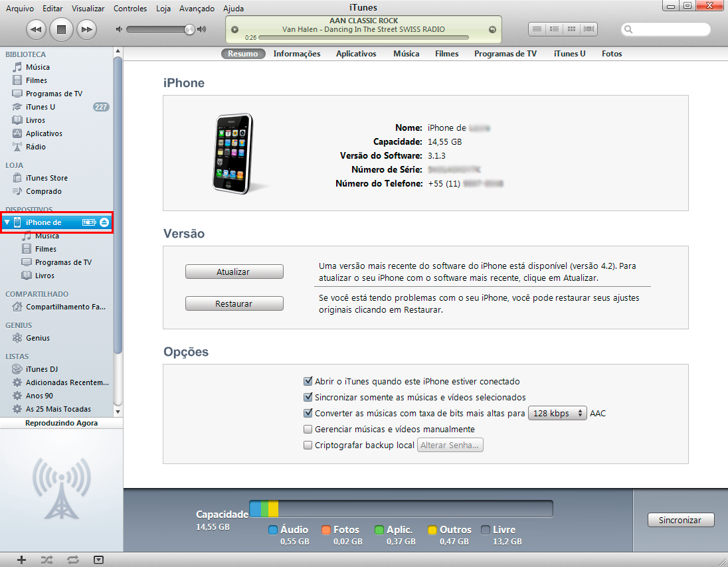Open the Editar menu
This screenshot has height=567, width=728.
coord(52,9)
